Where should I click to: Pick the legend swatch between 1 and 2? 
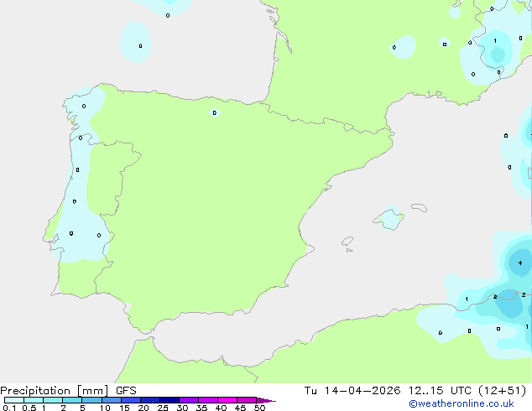coord(53,400)
